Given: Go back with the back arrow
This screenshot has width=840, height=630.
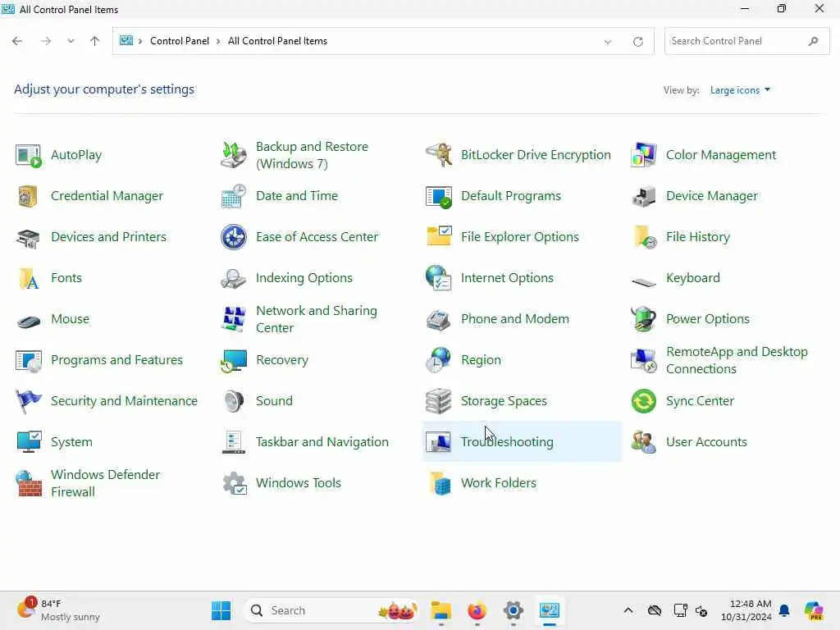Looking at the screenshot, I should pos(17,41).
